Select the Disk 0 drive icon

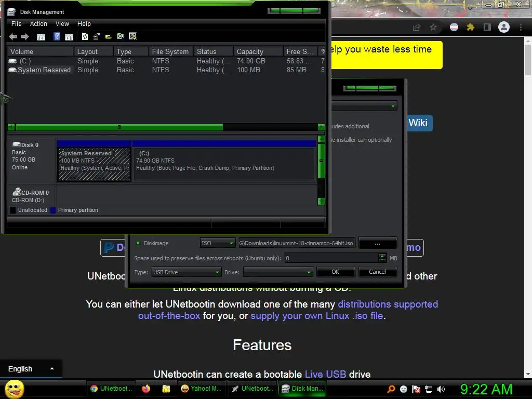[16, 144]
